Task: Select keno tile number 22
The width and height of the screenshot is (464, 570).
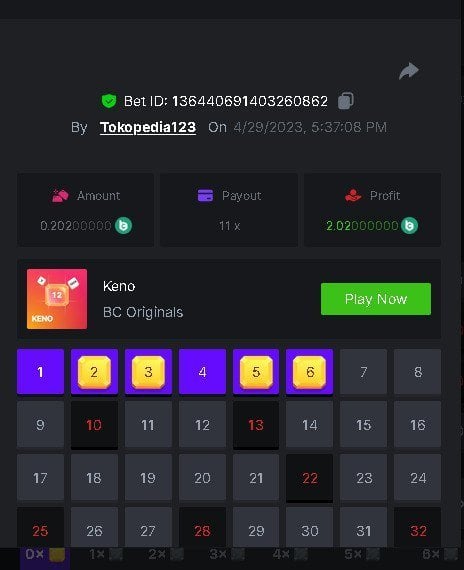Action: coord(309,478)
